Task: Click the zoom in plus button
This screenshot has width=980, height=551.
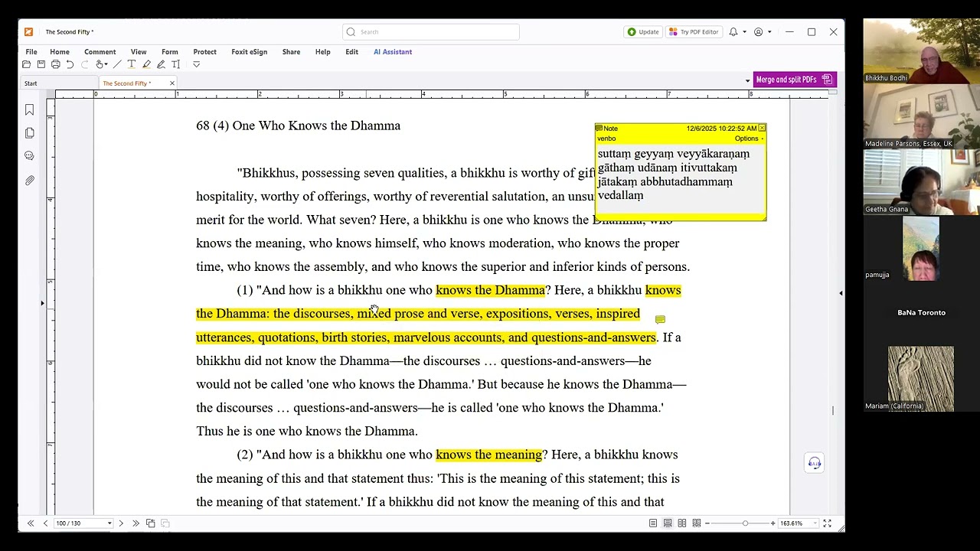Action: pyautogui.click(x=773, y=523)
